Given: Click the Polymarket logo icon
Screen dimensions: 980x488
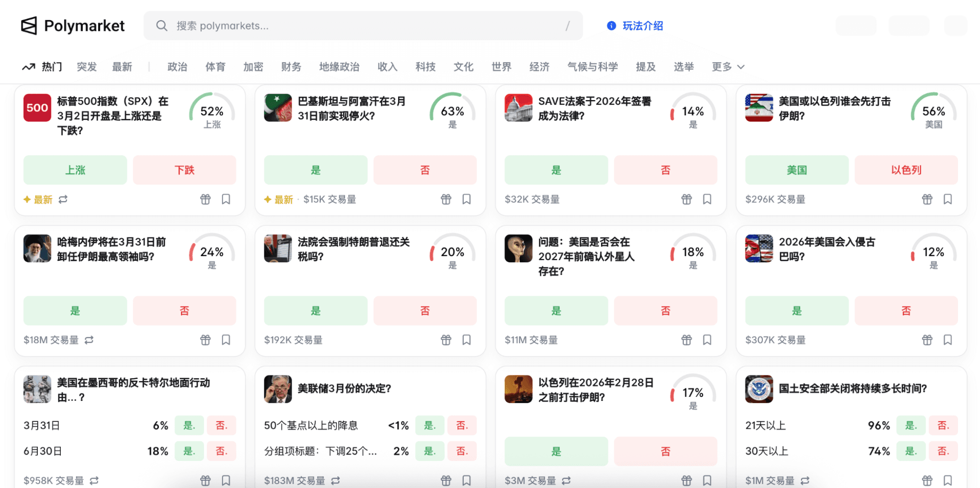Looking at the screenshot, I should 29,26.
